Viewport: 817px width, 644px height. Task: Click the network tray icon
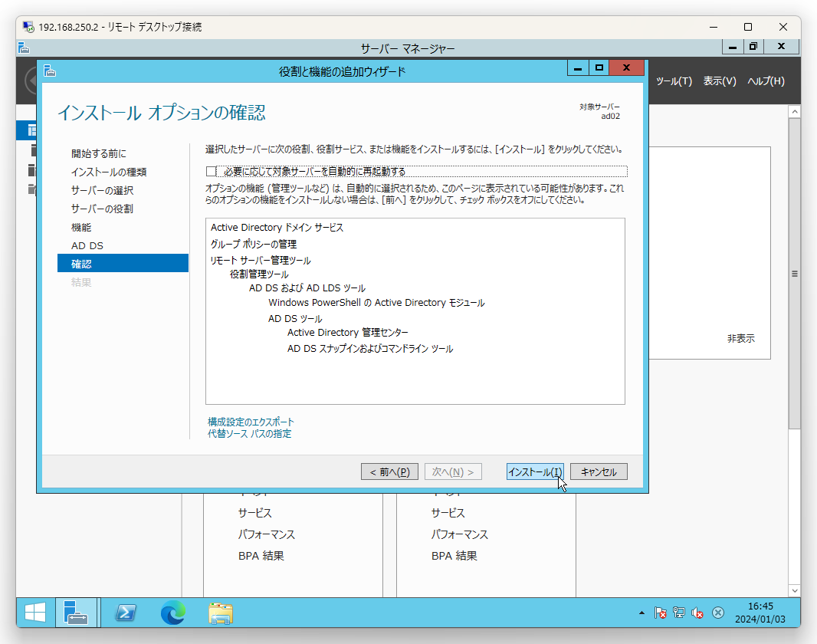(x=679, y=613)
